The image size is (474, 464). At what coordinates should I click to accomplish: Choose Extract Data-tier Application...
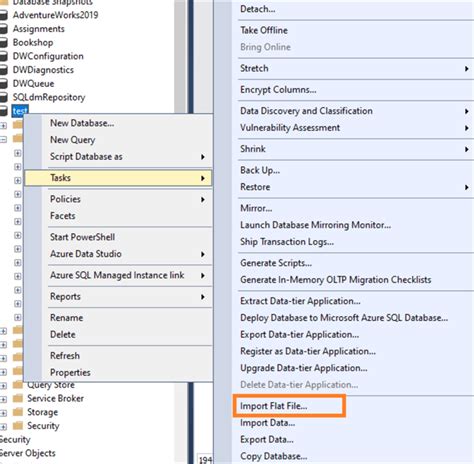[x=345, y=301]
